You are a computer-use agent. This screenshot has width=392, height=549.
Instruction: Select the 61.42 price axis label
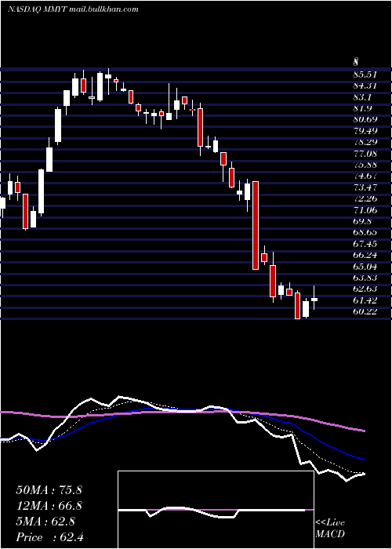click(365, 300)
